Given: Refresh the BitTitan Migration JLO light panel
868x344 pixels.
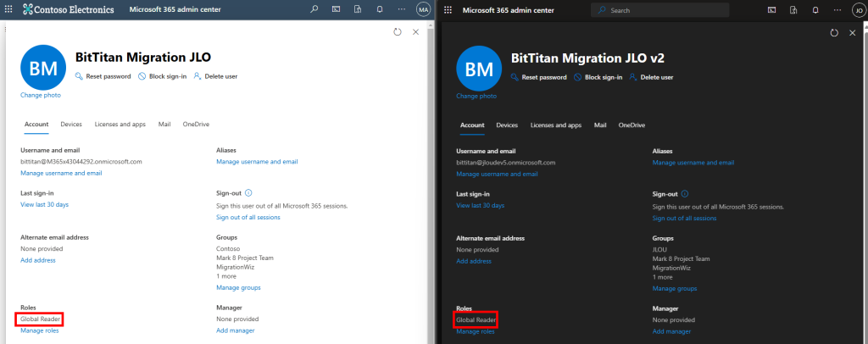Looking at the screenshot, I should coord(397,32).
